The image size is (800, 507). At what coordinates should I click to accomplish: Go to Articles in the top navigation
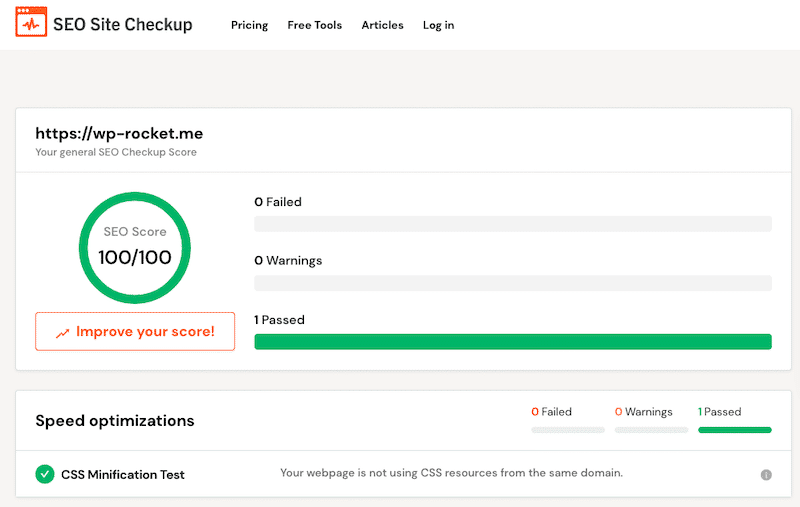(382, 25)
